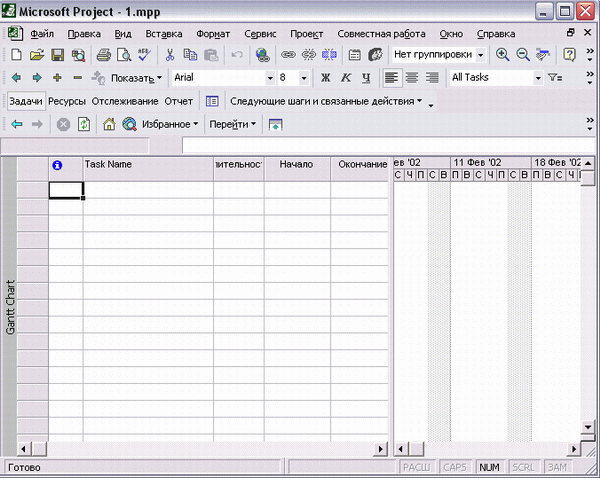Click the Zoom Out magnifier

coord(523,55)
